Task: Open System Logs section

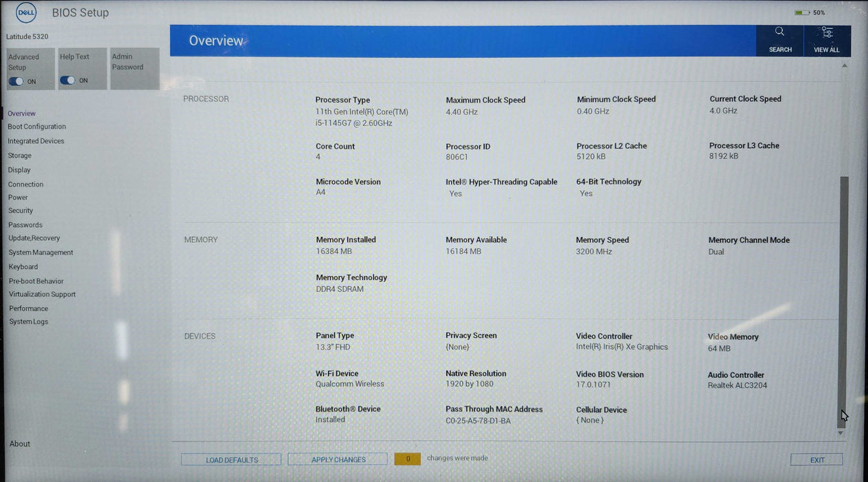Action: 29,322
